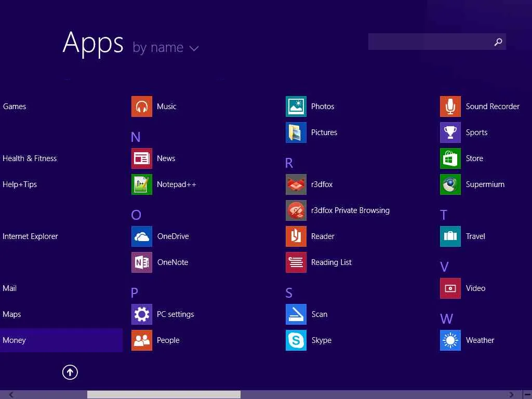This screenshot has height=399, width=532.
Task: Click the 'Sound Recorder' label
Action: (x=493, y=107)
